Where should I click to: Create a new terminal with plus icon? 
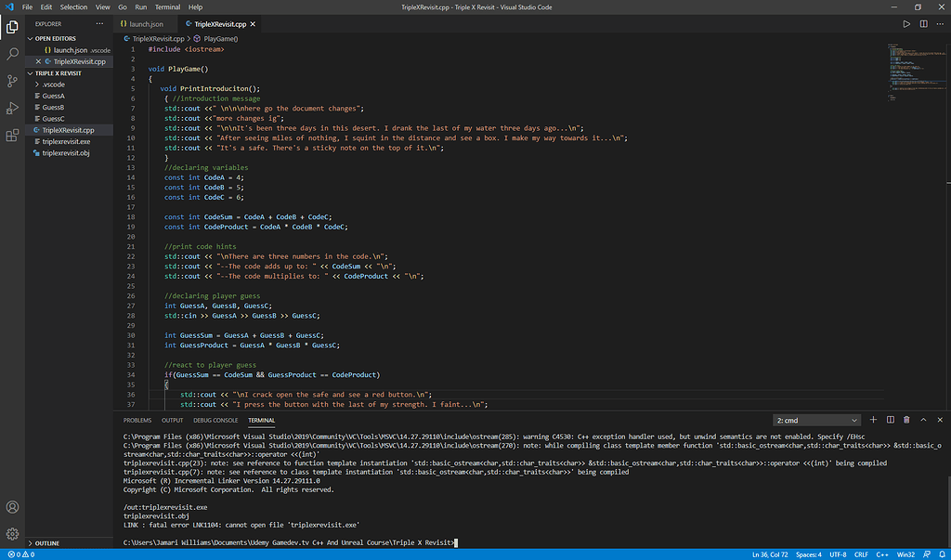click(873, 420)
